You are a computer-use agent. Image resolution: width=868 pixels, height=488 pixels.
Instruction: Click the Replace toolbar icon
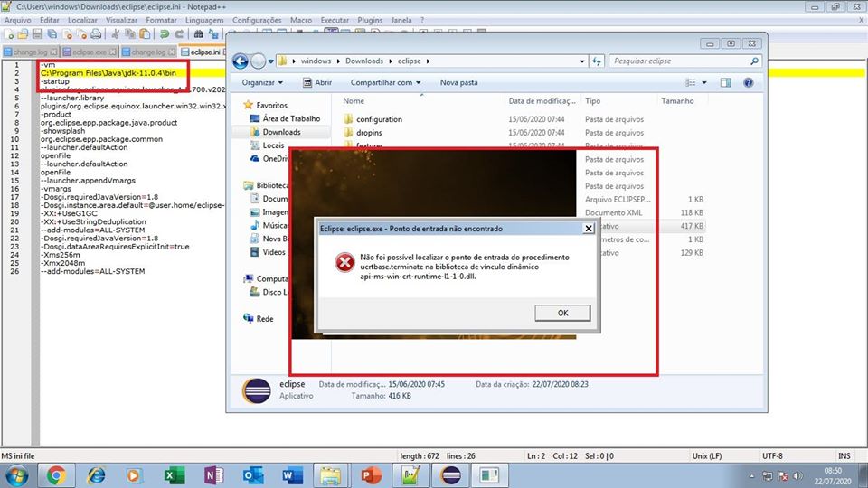tap(213, 34)
